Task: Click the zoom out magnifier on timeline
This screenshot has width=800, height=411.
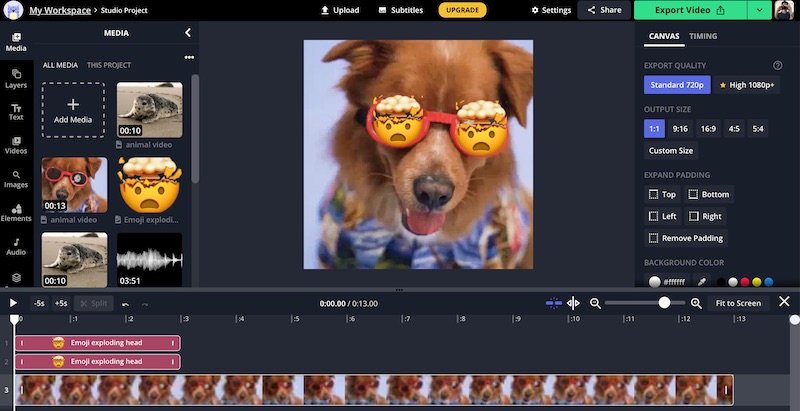Action: pyautogui.click(x=595, y=303)
